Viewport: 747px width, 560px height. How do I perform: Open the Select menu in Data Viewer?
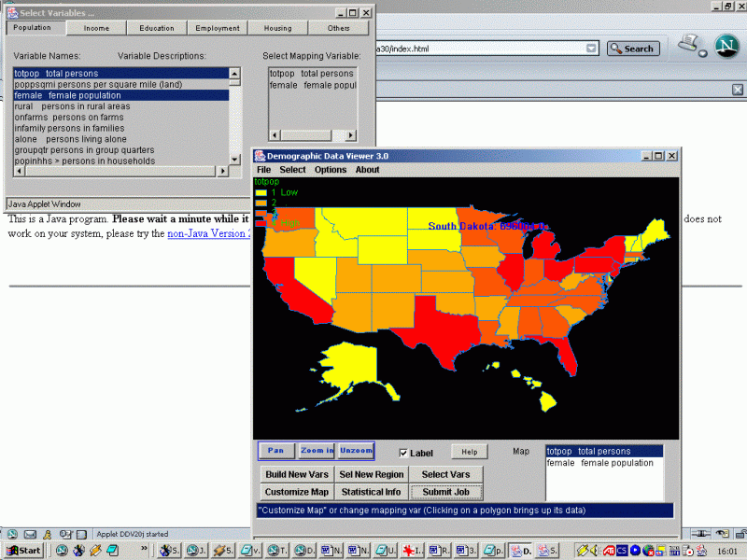(x=292, y=170)
